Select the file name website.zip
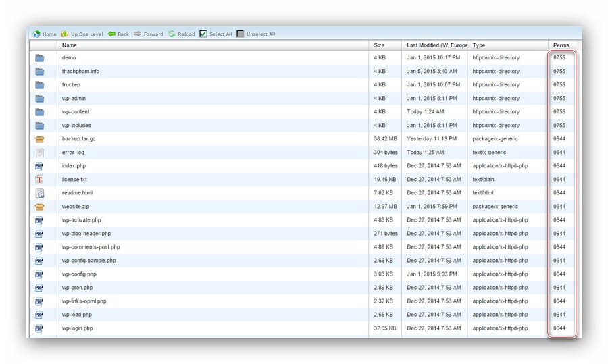Screen dimensions: 608x364 (x=75, y=207)
